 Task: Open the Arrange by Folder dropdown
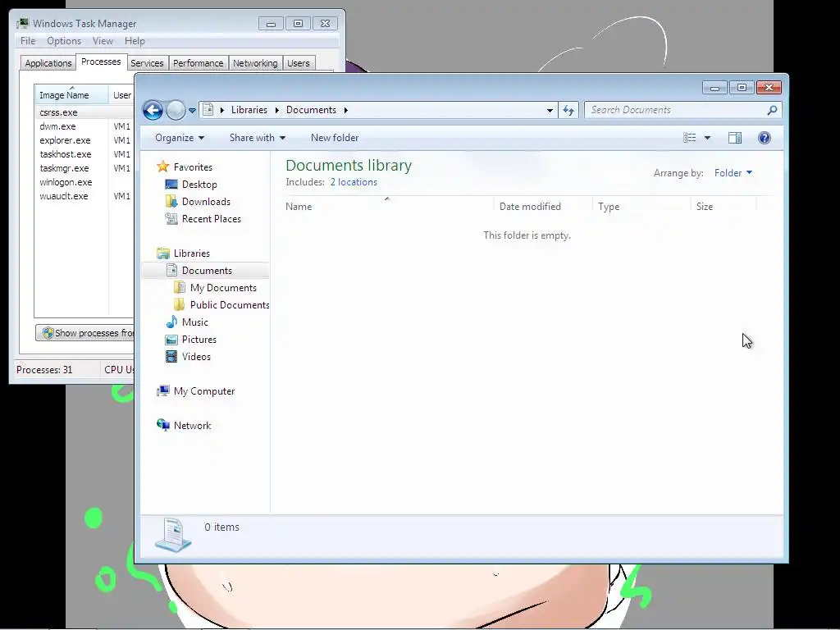(733, 172)
